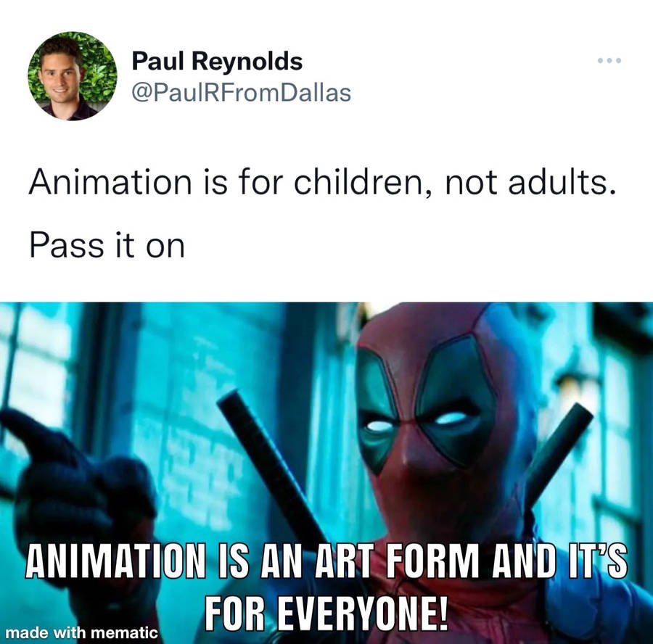Visit the @PaulRFromDallas handle link
The width and height of the screenshot is (653, 644).
click(241, 92)
